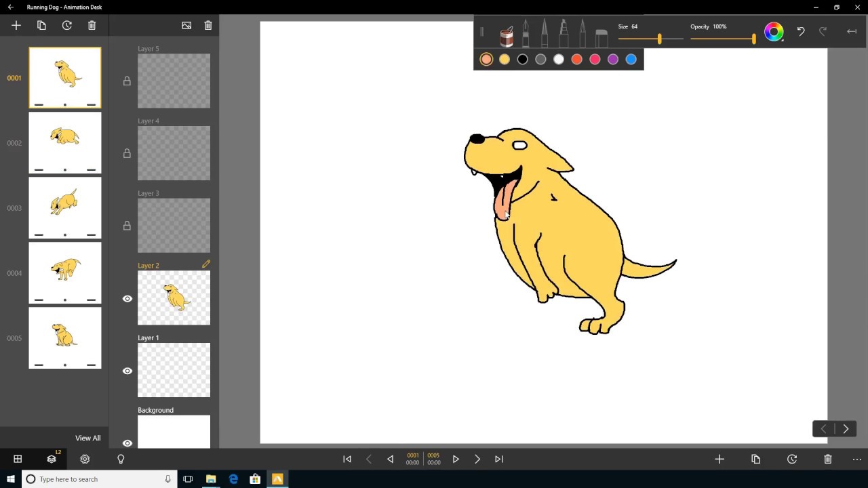Jump to the last frame
This screenshot has width=868, height=488.
pyautogui.click(x=499, y=459)
